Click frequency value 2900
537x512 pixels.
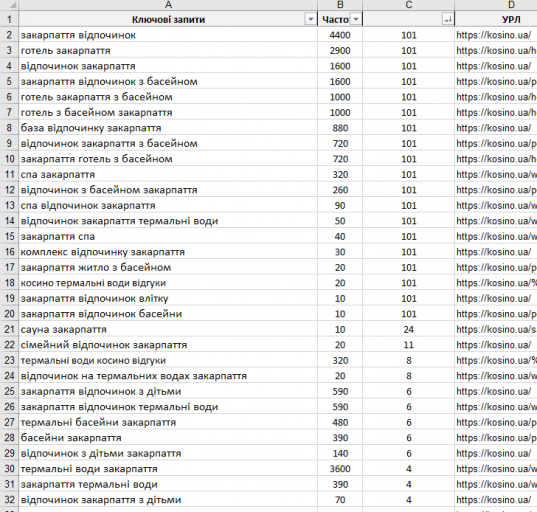(x=340, y=51)
